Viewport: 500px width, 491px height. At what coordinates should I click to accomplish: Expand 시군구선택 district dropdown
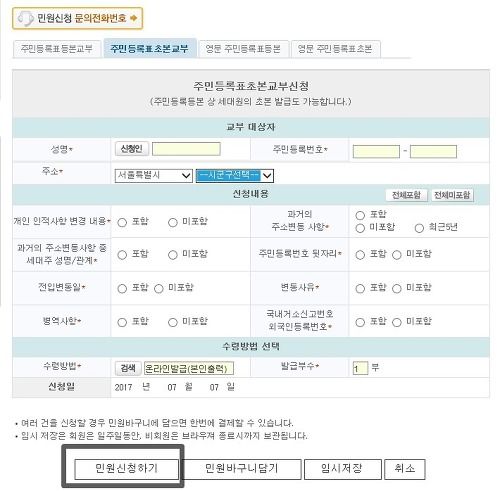pyautogui.click(x=235, y=176)
